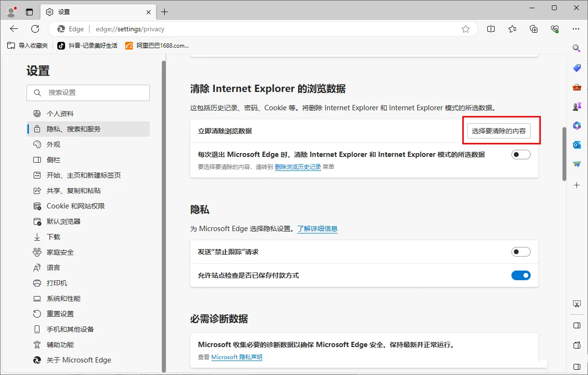Image resolution: width=588 pixels, height=375 pixels.
Task: Open the Collections icon
Action: coord(534,29)
